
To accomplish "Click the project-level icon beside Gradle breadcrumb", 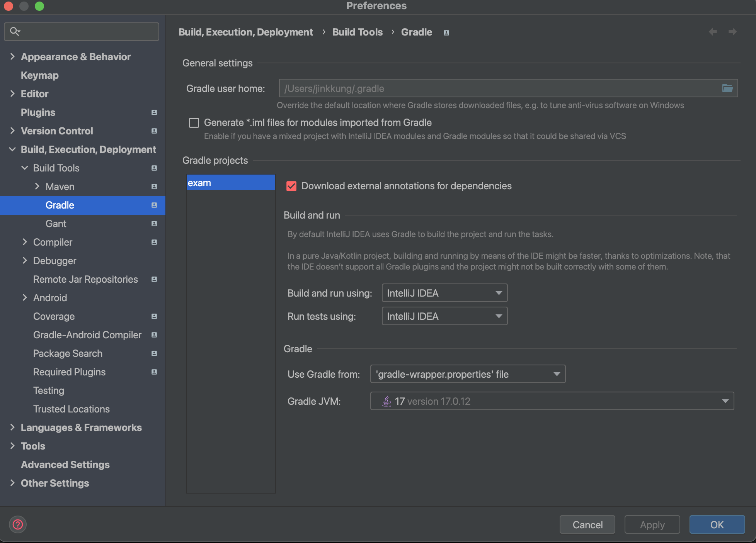I will [446, 33].
